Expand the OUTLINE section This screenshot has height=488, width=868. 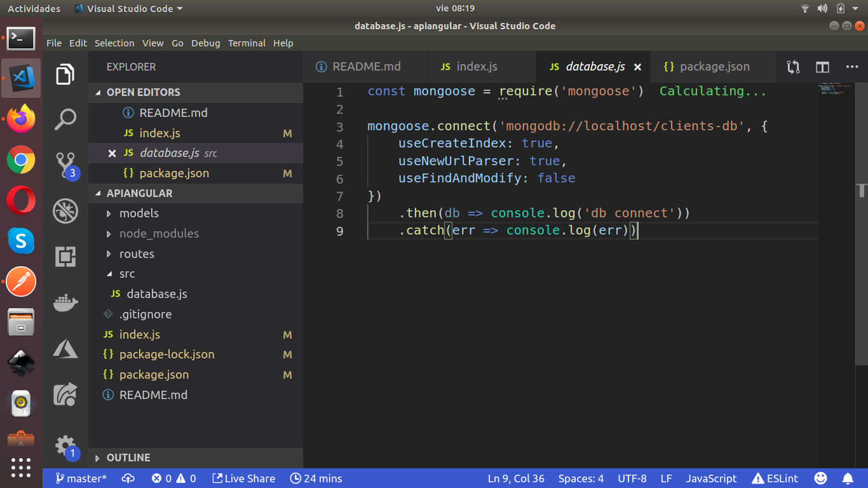[196, 457]
